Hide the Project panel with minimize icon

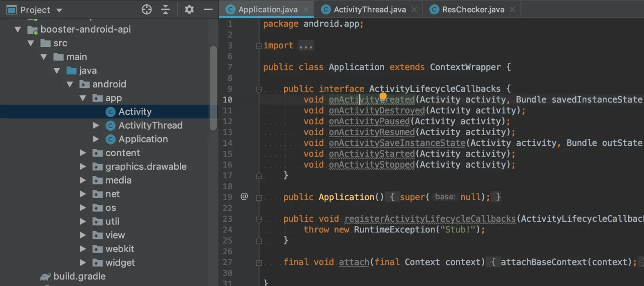[x=208, y=9]
